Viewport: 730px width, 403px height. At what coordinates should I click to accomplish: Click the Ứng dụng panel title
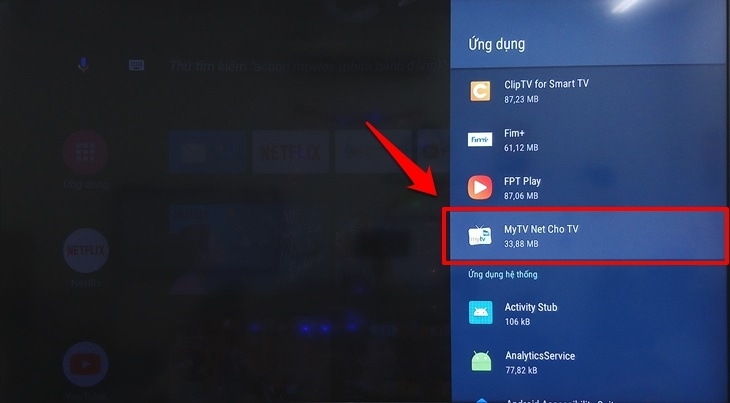(496, 44)
